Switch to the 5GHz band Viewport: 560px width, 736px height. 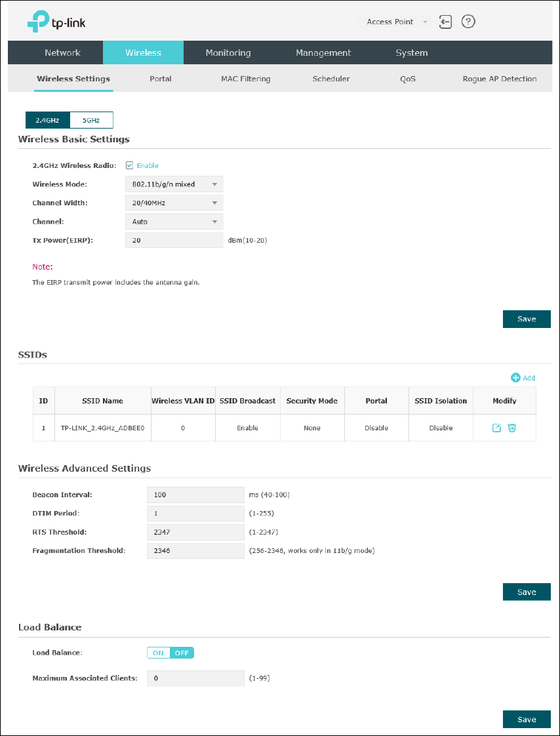coord(92,119)
